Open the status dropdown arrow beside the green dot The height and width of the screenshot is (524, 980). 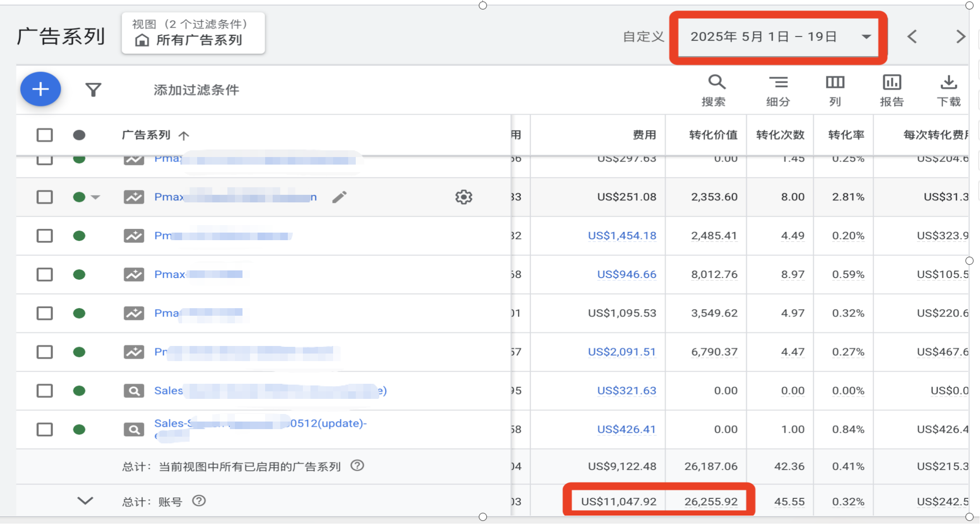pyautogui.click(x=96, y=197)
